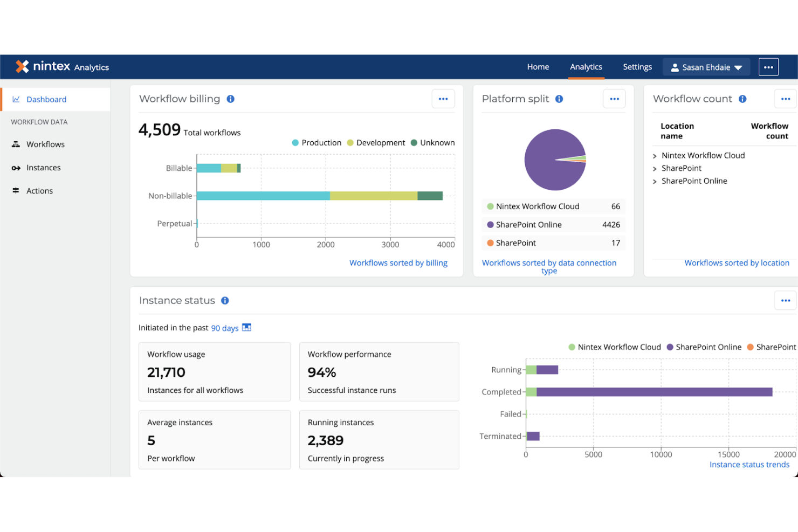
Task: Open the top navigation more options button
Action: (768, 67)
